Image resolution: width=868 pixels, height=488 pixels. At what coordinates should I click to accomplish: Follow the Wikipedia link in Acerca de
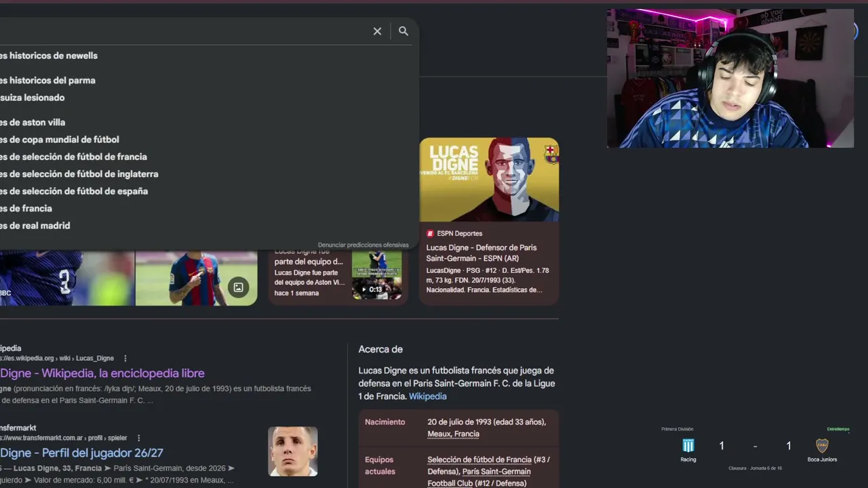coord(428,396)
